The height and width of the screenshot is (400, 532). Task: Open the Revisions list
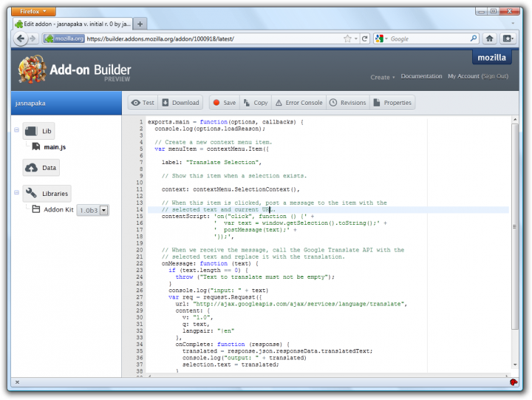point(347,103)
